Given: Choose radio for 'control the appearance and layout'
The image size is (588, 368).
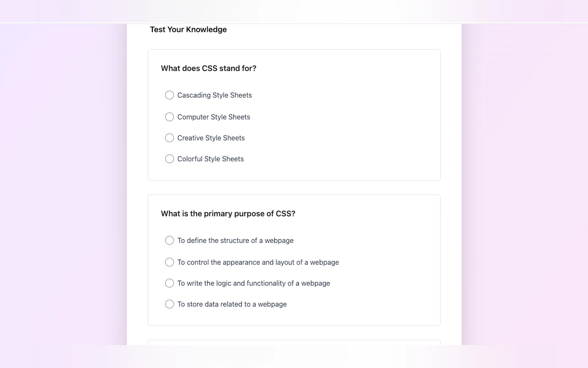Looking at the screenshot, I should (169, 262).
